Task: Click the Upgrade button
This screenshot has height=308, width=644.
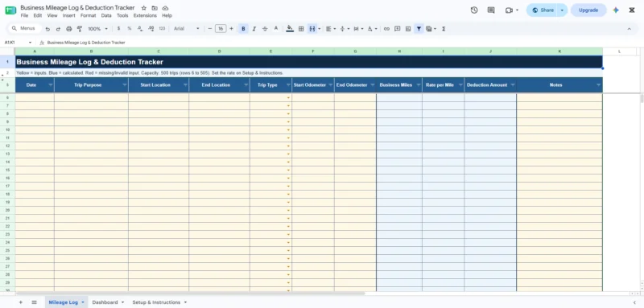Action: tap(588, 10)
